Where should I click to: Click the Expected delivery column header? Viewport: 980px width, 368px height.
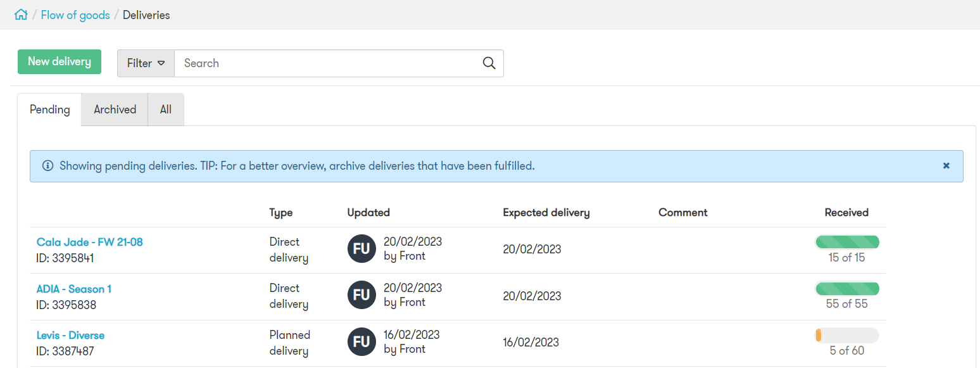tap(546, 212)
